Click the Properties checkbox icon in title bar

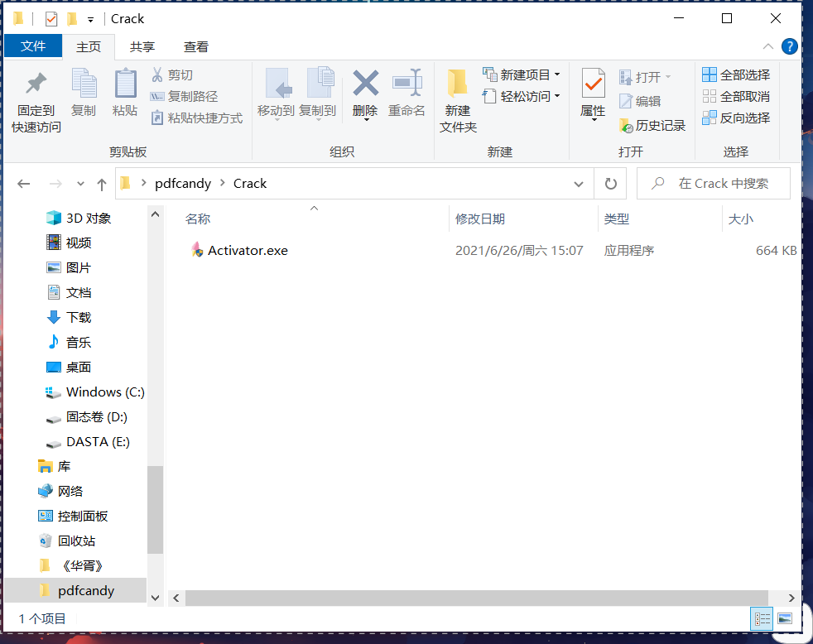pyautogui.click(x=51, y=19)
